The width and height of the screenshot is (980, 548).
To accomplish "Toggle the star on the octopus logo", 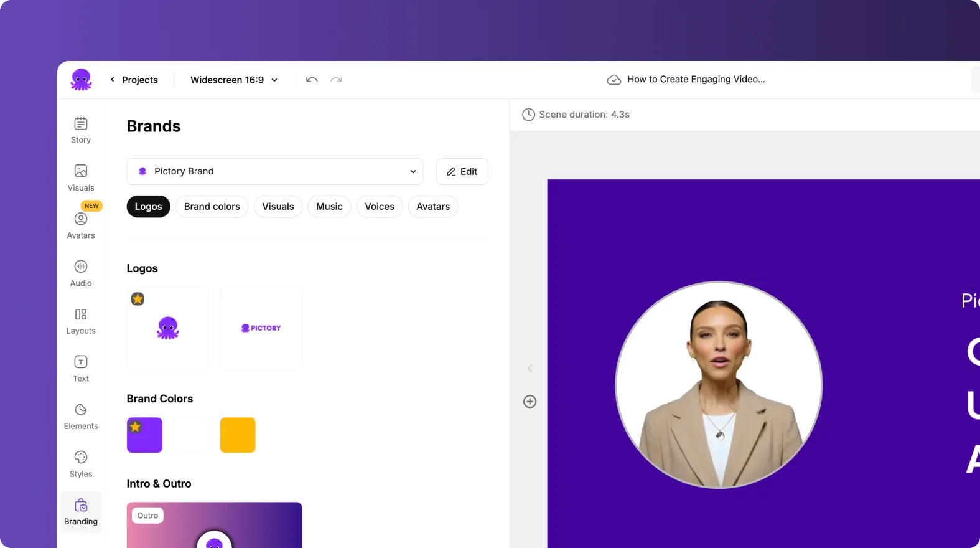I will pos(138,299).
